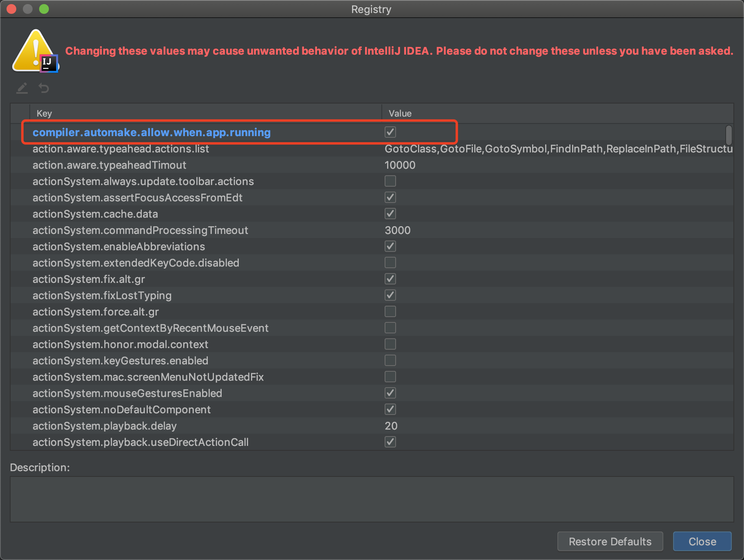
Task: Select the action.aware.typeaheadTimout key
Action: tap(109, 165)
